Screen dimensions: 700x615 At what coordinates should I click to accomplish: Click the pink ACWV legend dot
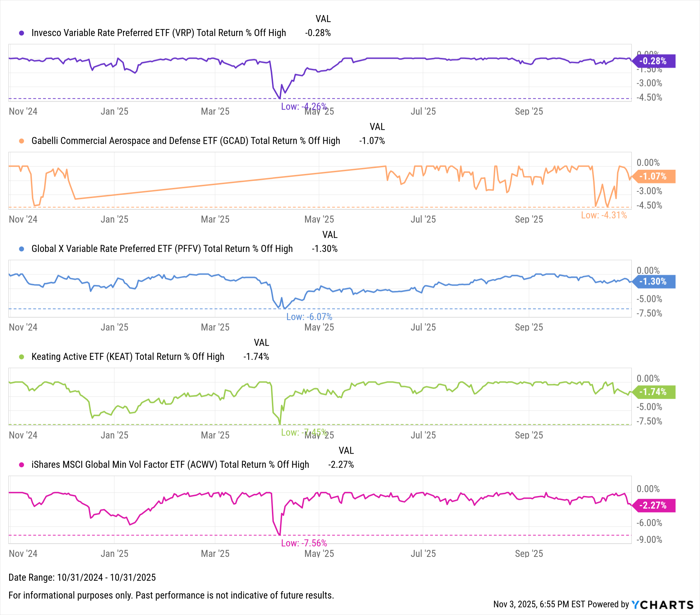tap(22, 464)
